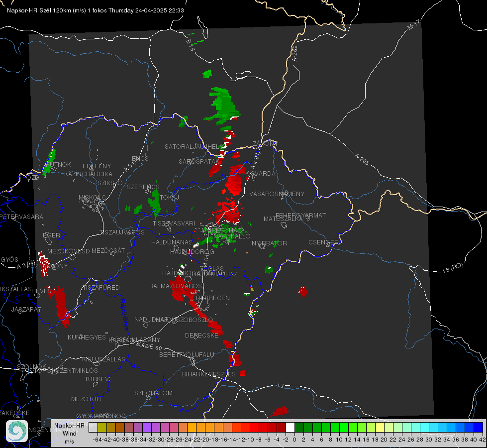
Task: Select the PÉTERVÁSÁRA label
Action: click(21, 217)
